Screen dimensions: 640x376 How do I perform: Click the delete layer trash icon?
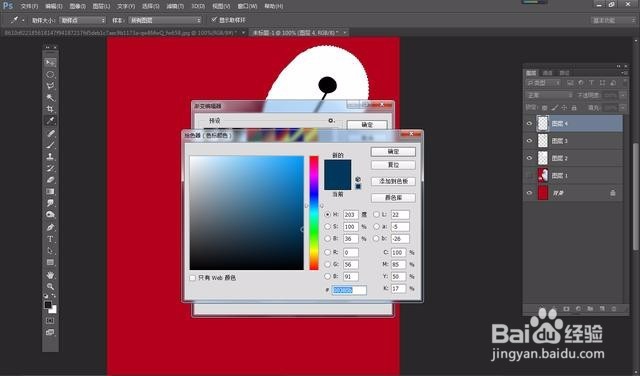tap(614, 309)
